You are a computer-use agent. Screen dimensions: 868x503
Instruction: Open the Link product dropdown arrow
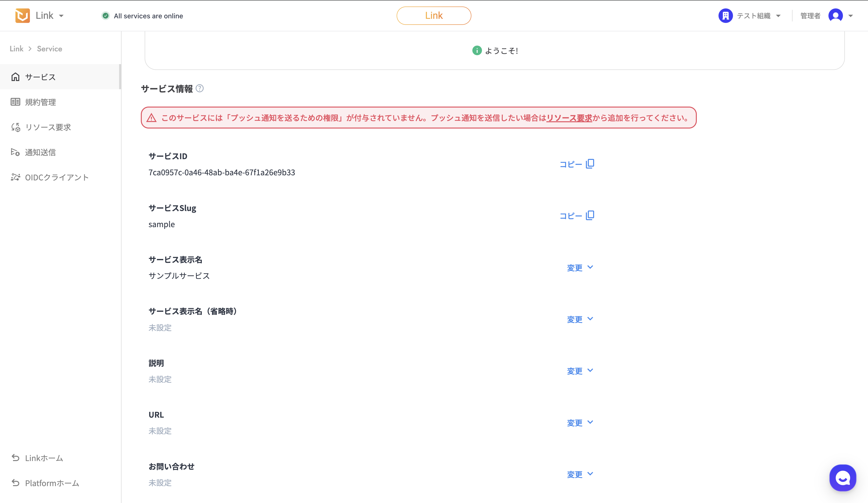[x=61, y=16]
